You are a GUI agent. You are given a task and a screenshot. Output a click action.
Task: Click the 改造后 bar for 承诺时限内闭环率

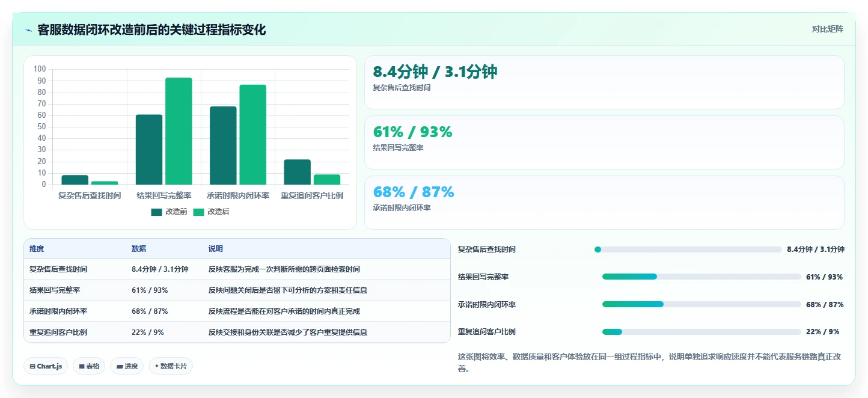252,135
